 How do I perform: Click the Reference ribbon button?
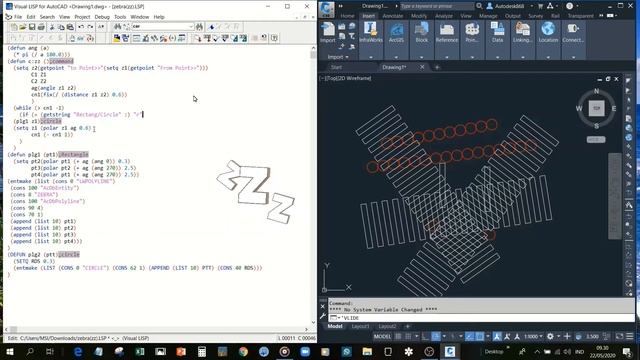(447, 33)
